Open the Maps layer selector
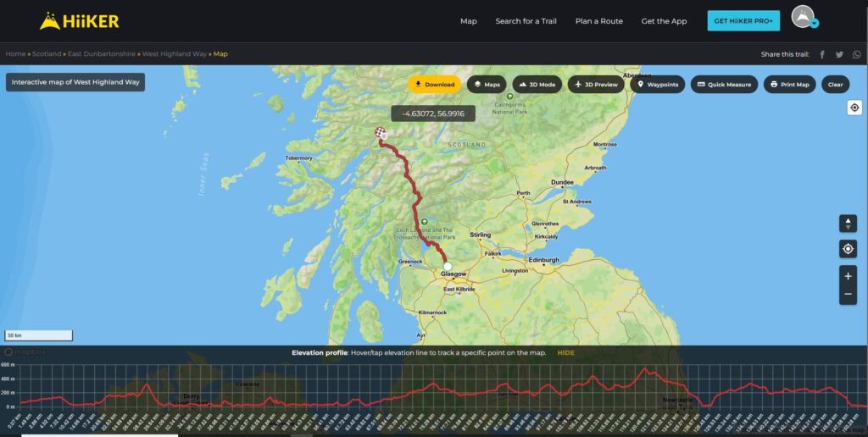Image resolution: width=868 pixels, height=437 pixels. (x=487, y=85)
